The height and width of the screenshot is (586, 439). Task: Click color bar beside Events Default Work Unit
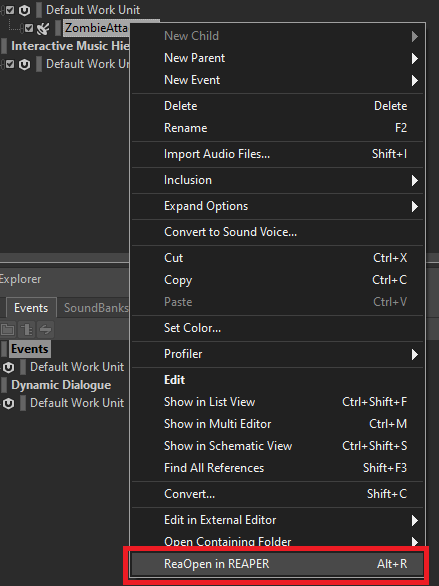[23, 367]
